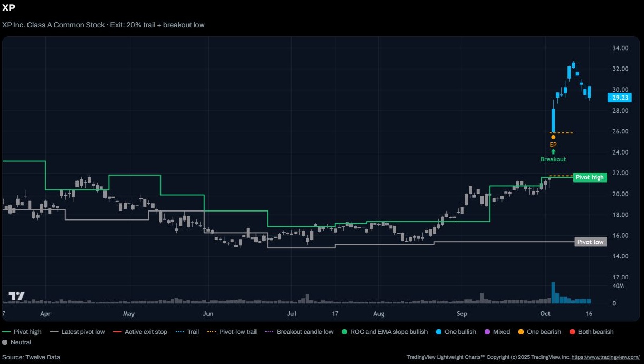Click the purple Mixed legend dot

(x=487, y=332)
